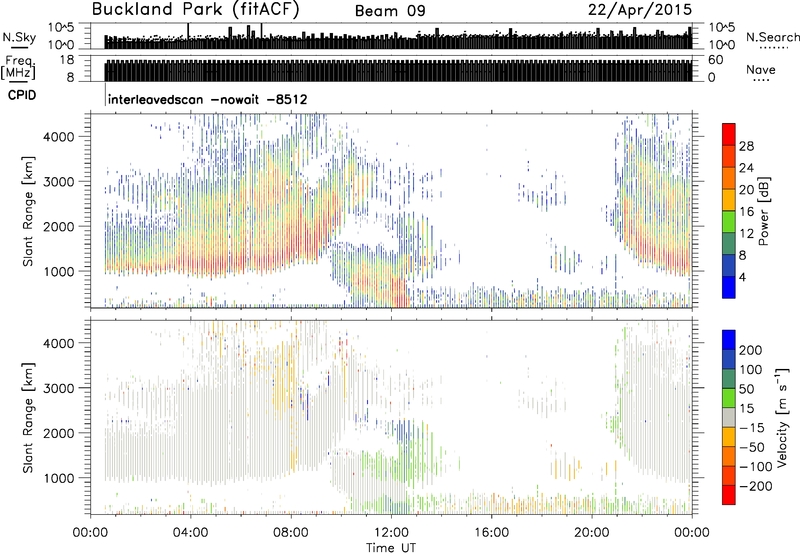Click the '10^5' label right of noise panel

point(721,28)
